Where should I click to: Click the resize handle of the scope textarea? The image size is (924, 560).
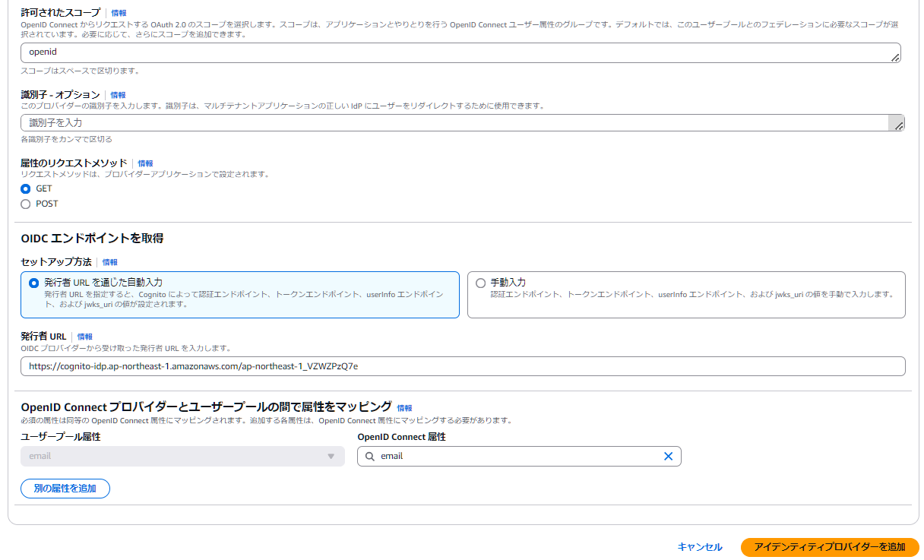895,57
